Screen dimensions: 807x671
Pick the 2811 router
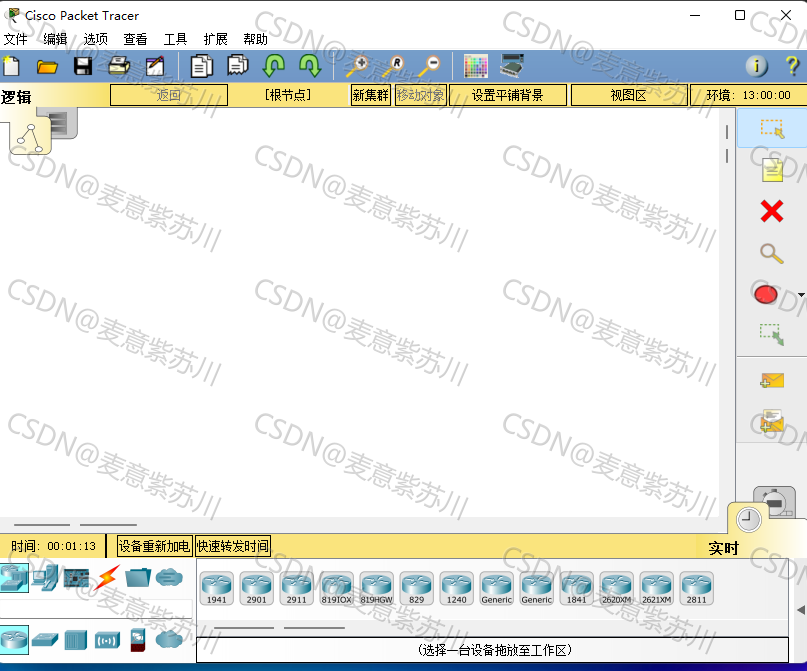(x=696, y=588)
